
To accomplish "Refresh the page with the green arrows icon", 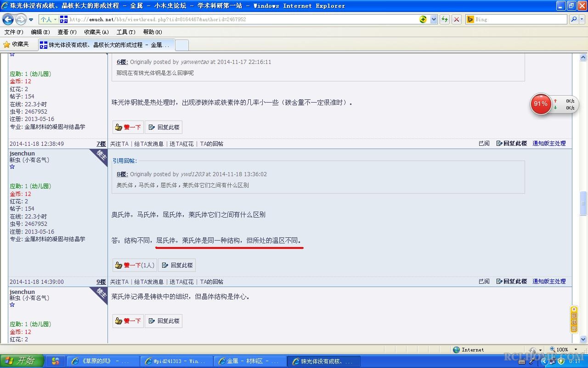I will pyautogui.click(x=444, y=19).
